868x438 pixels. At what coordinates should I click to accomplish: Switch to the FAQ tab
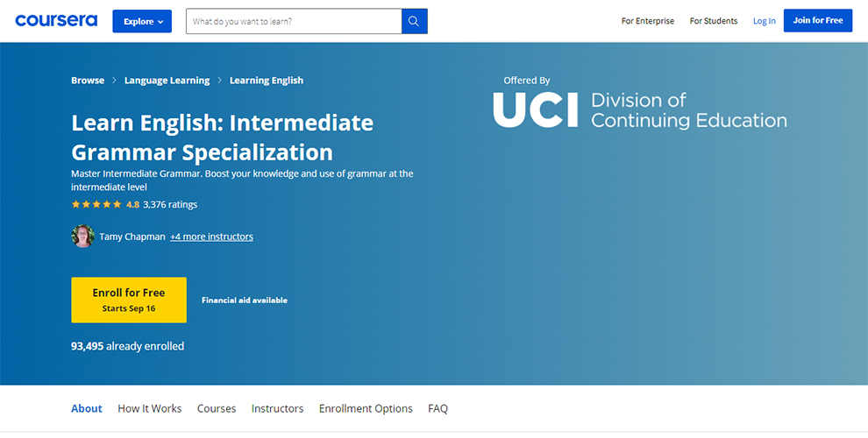click(x=438, y=409)
